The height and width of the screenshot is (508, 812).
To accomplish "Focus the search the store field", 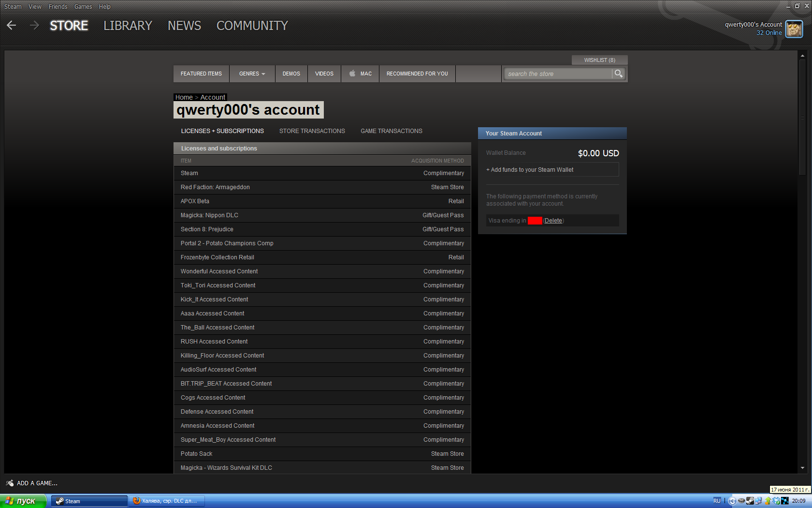I will click(558, 74).
